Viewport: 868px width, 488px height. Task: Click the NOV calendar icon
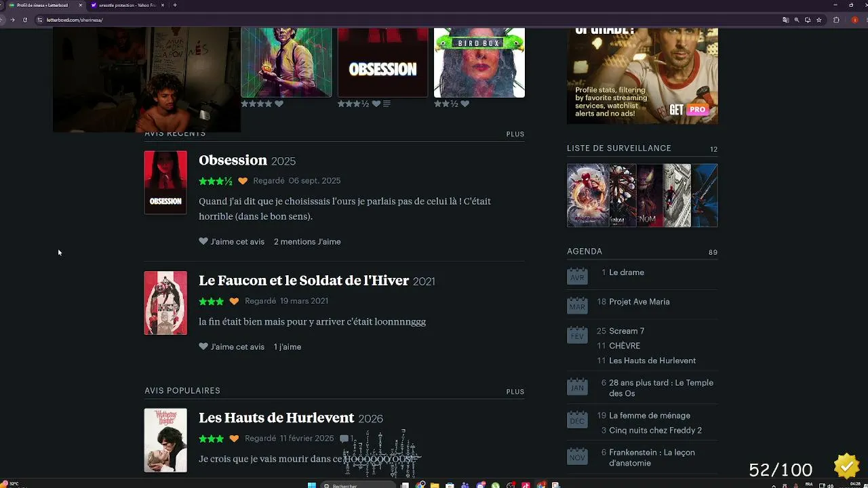(577, 455)
